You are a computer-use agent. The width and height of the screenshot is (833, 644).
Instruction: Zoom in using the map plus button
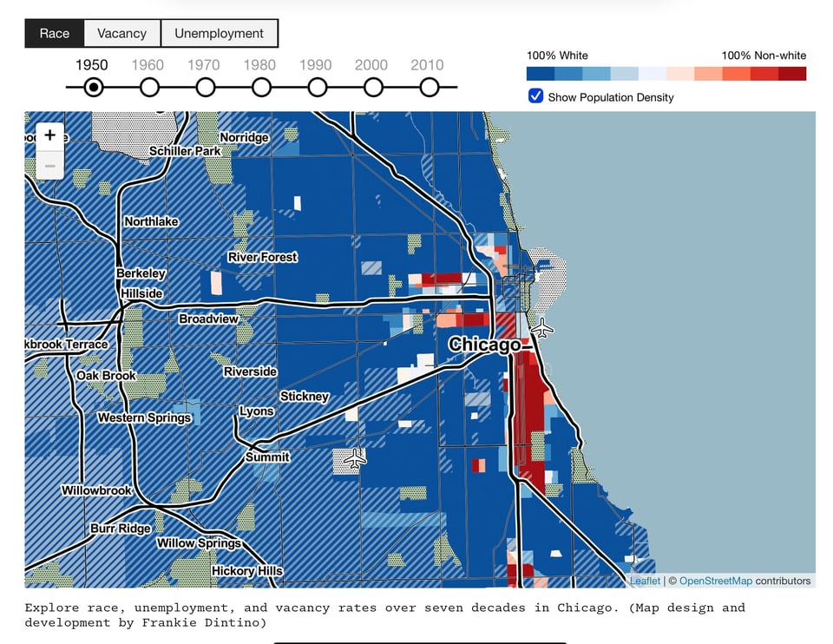coord(49,135)
